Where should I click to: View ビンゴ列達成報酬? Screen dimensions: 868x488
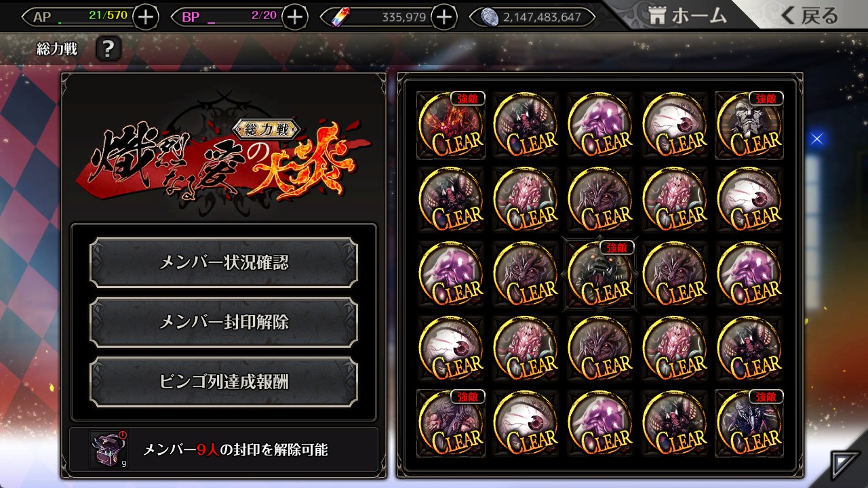click(224, 382)
